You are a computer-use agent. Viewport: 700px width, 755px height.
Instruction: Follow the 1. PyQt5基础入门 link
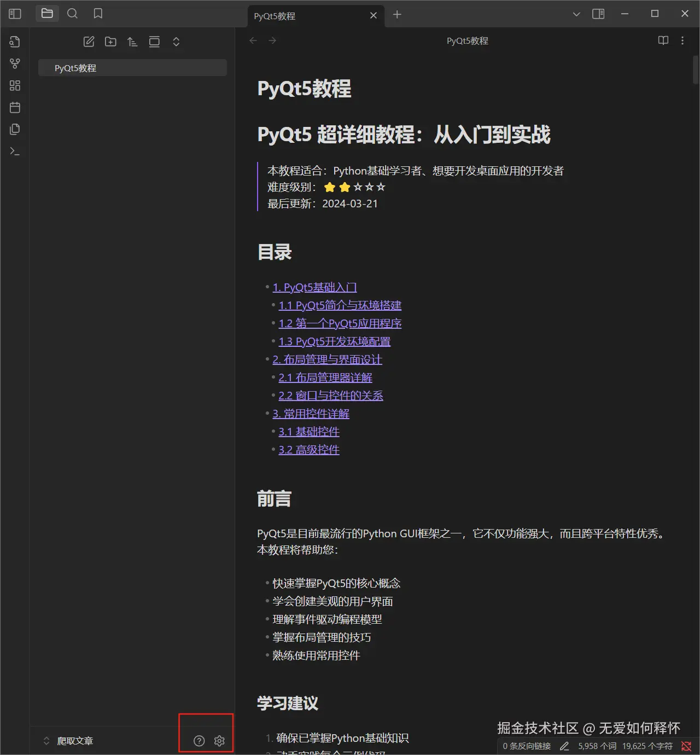314,287
